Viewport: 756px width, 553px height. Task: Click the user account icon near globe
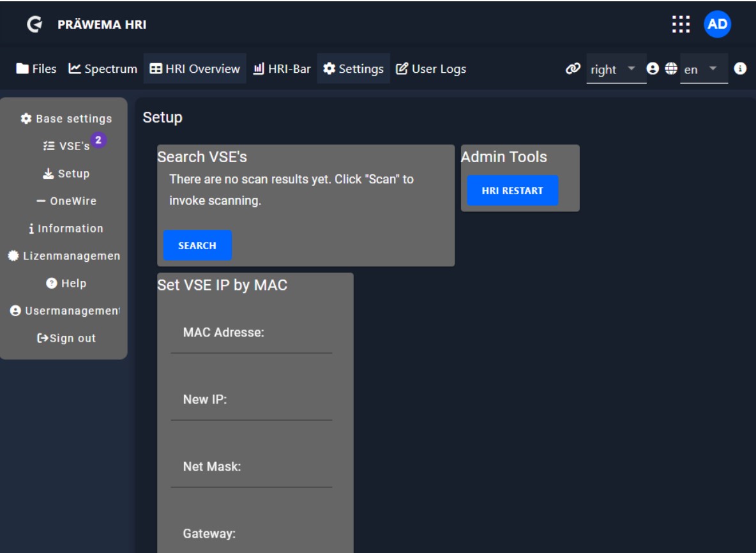coord(653,68)
